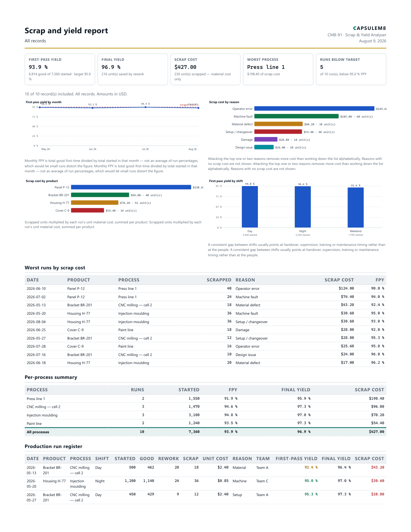Click the 'Worst runs by scrap cost' heading
The height and width of the screenshot is (532, 411).
click(55, 268)
